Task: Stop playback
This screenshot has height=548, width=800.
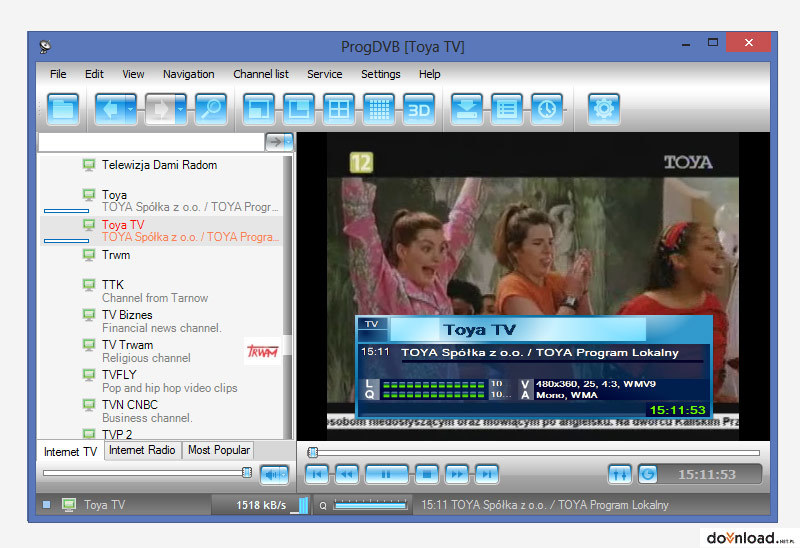Action: [427, 474]
